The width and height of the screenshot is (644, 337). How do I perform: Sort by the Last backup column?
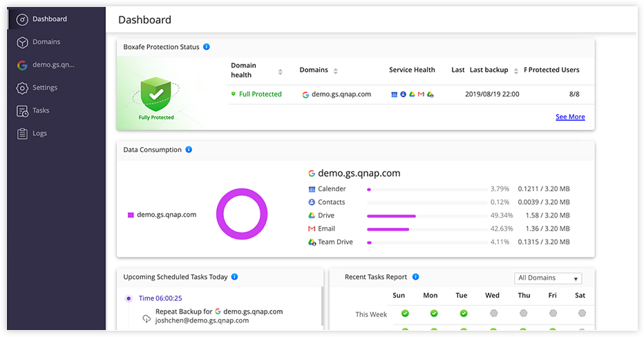[515, 70]
